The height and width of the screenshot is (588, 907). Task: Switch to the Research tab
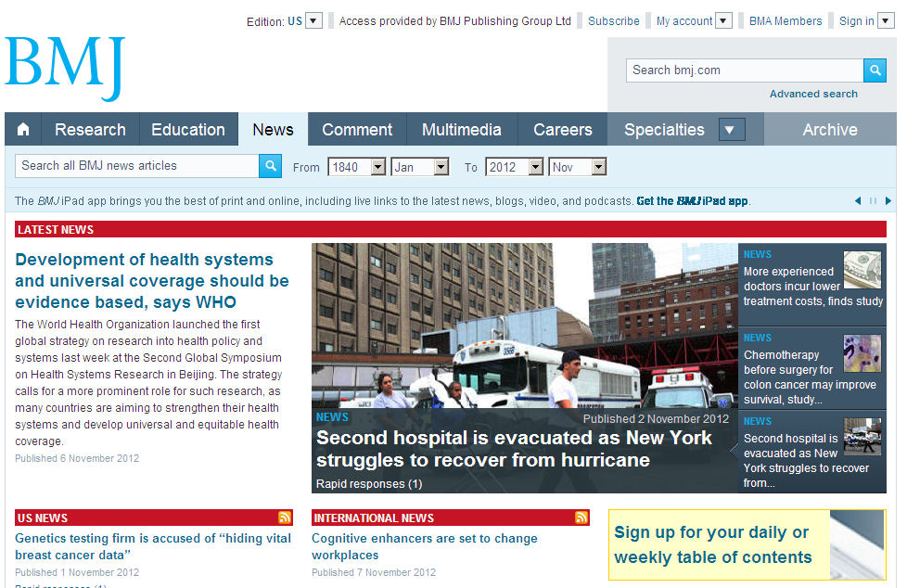[x=90, y=130]
